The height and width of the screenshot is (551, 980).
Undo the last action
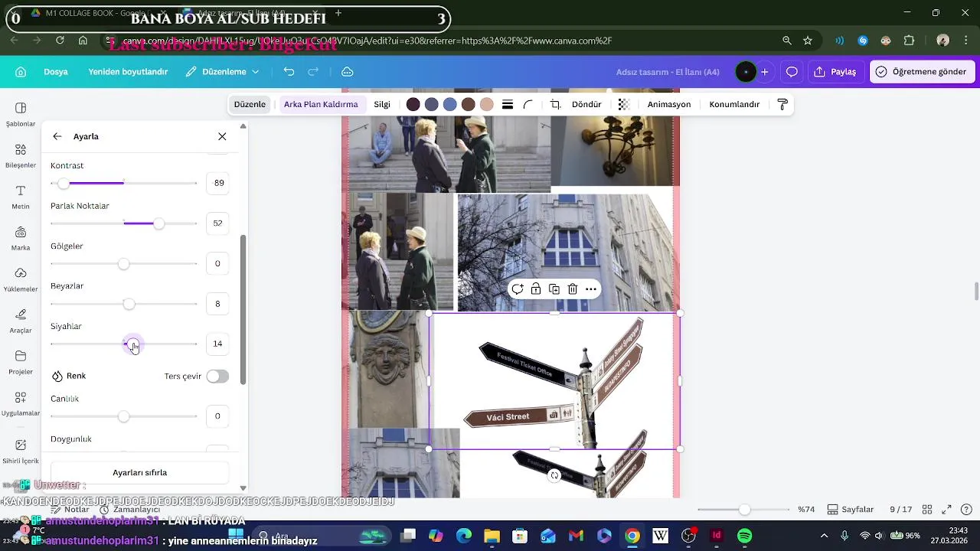289,72
